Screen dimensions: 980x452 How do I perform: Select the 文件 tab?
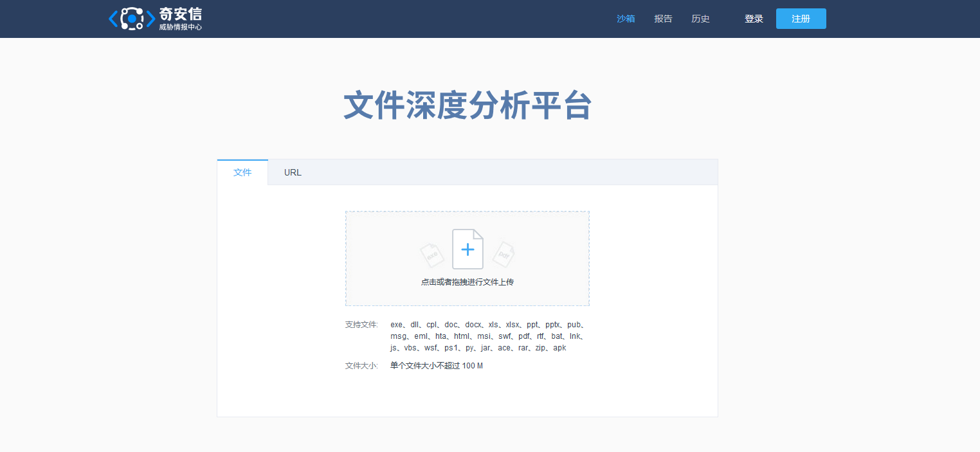tap(242, 172)
